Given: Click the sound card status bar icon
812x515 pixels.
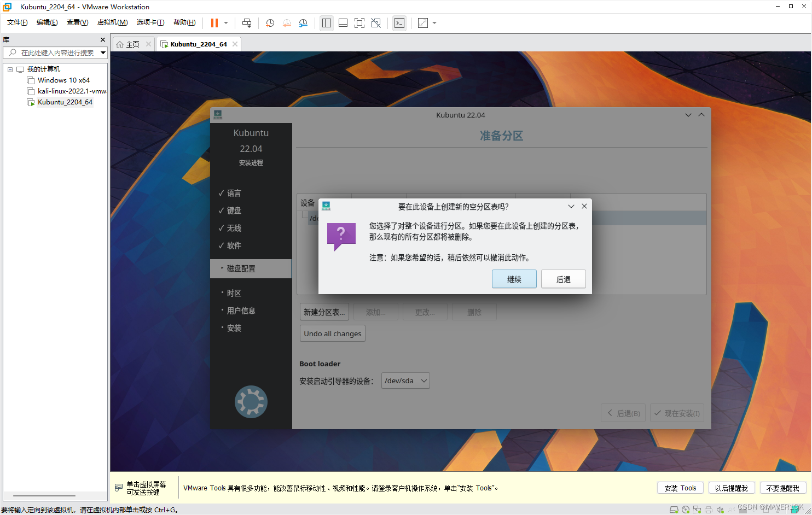Looking at the screenshot, I should [x=720, y=510].
